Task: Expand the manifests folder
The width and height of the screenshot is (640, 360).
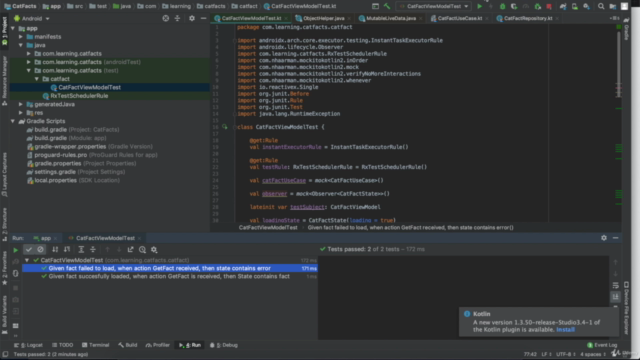Action: [x=21, y=37]
